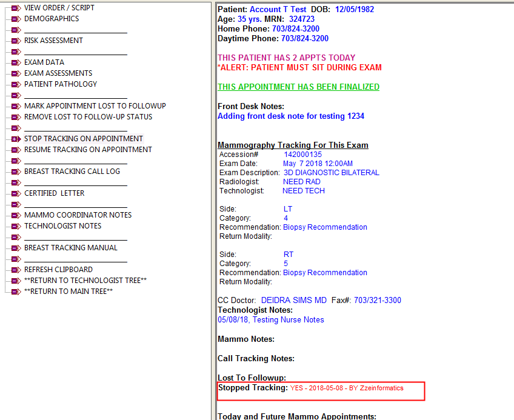Click the icon beside PATIENT PATHOLOGY

16,84
